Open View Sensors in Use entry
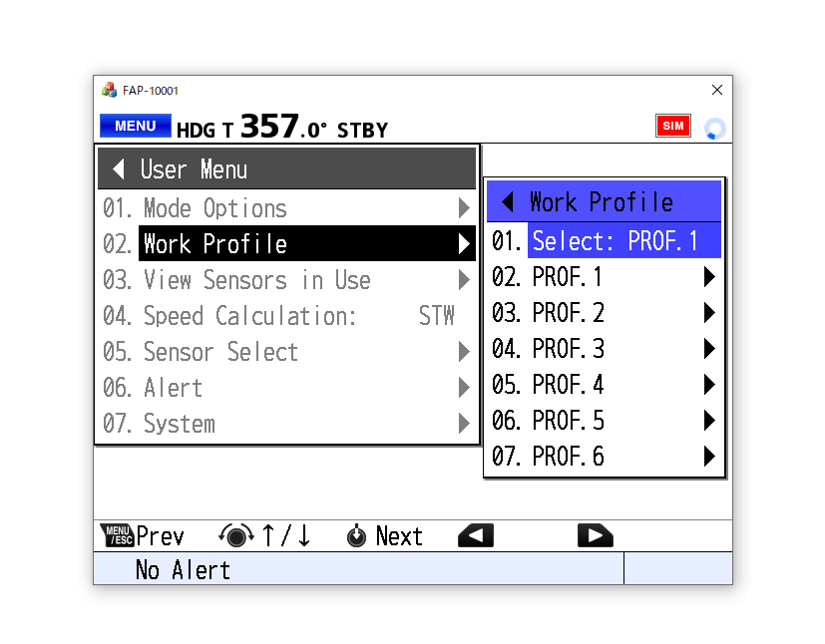 286,280
